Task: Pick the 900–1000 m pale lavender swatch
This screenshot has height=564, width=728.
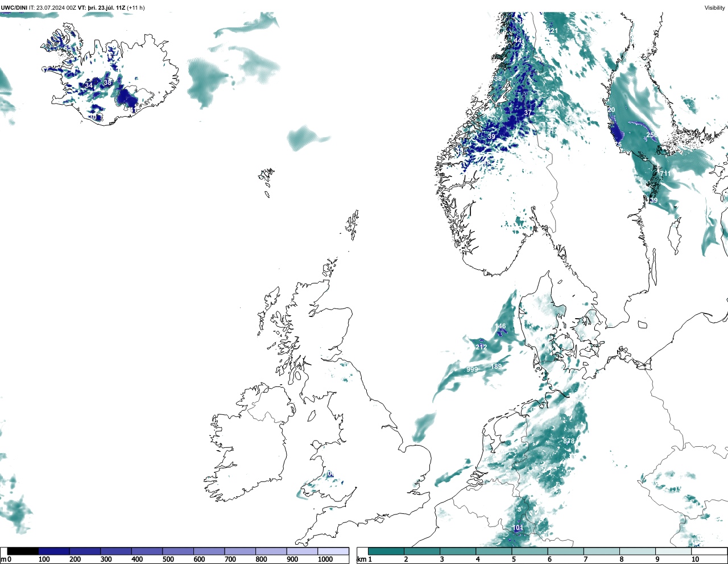Action: [x=302, y=551]
